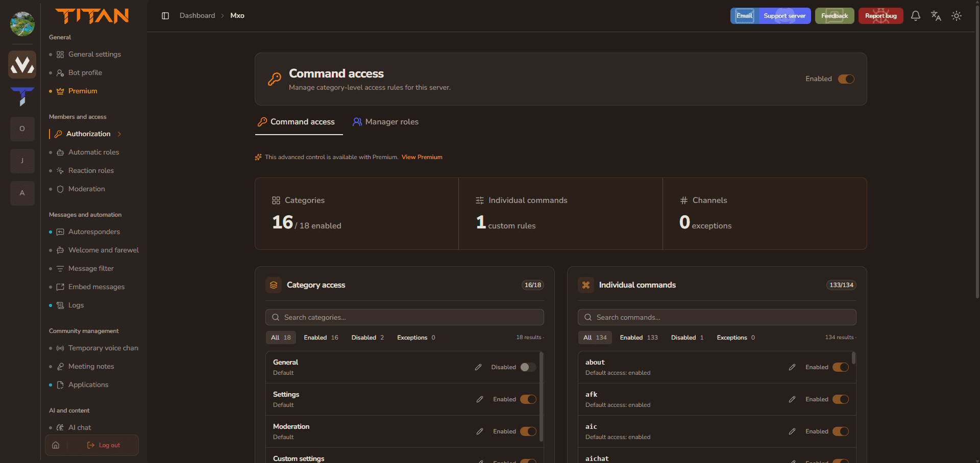Click the Category access list scrollbar
Image resolution: width=980 pixels, height=463 pixels.
(541, 397)
